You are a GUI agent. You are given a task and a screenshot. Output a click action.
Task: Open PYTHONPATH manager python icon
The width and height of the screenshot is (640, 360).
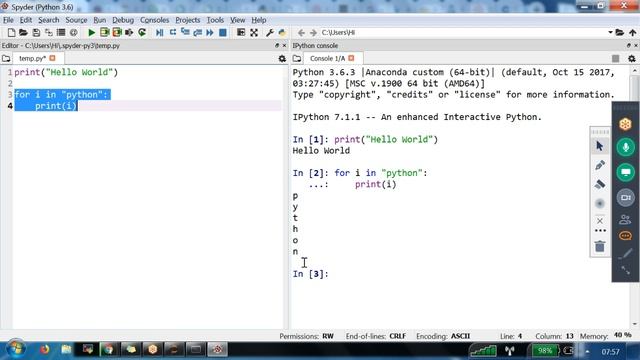(282, 33)
